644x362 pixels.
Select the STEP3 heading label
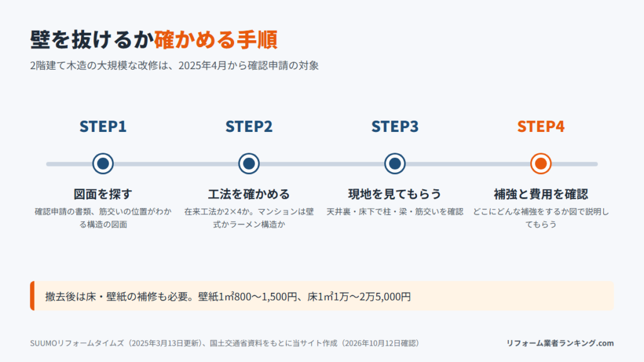(x=395, y=126)
